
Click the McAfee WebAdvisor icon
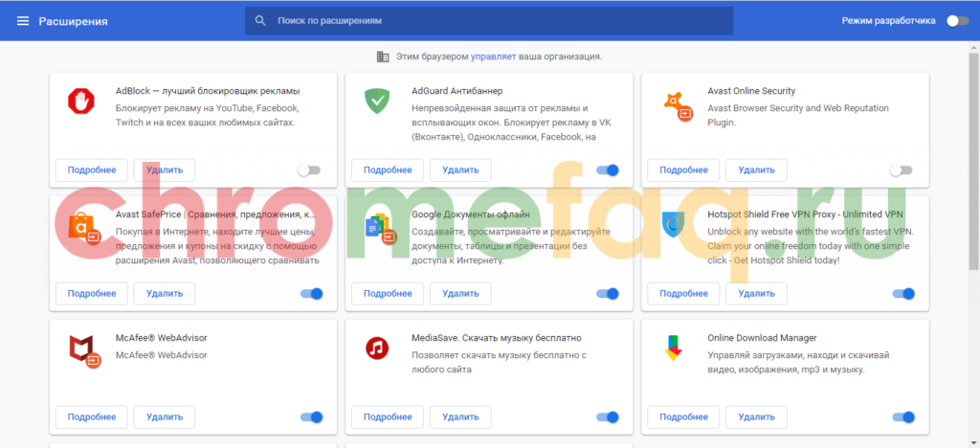click(x=82, y=349)
